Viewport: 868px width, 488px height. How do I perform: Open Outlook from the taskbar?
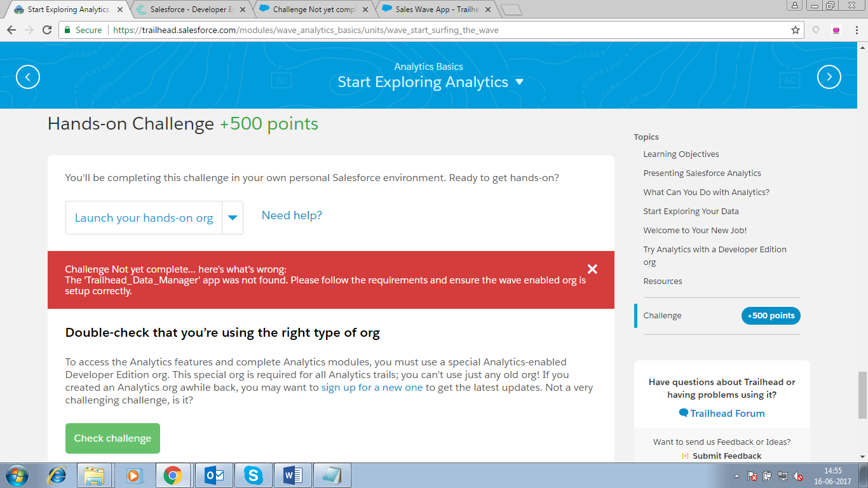coord(214,475)
